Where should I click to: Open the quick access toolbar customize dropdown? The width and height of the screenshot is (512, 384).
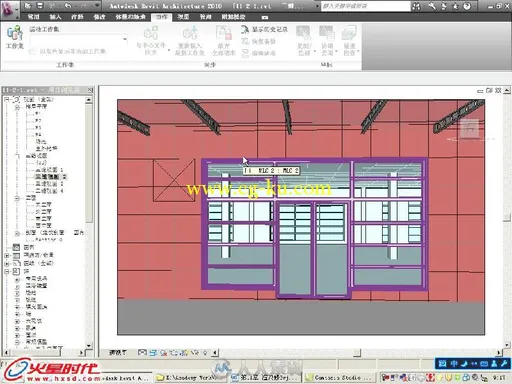click(97, 6)
